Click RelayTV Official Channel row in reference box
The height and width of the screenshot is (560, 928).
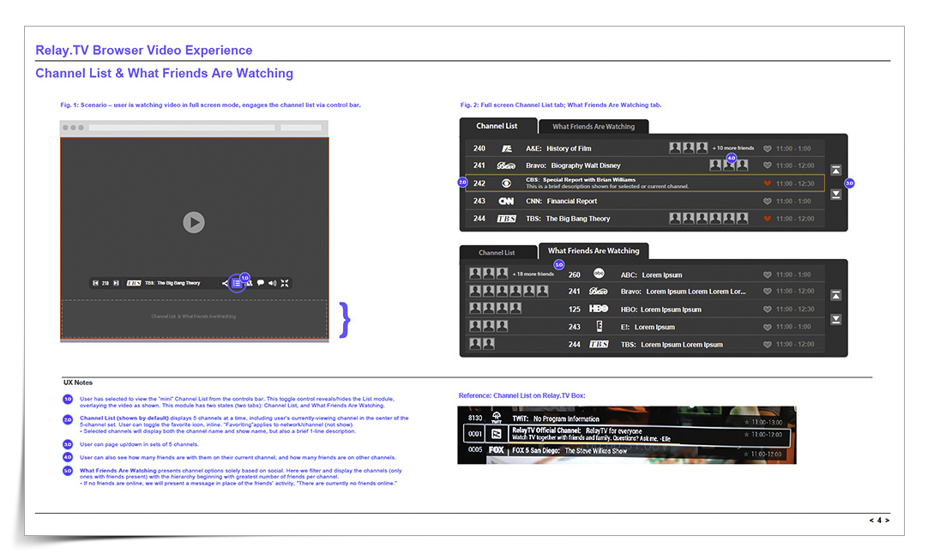tap(627, 434)
